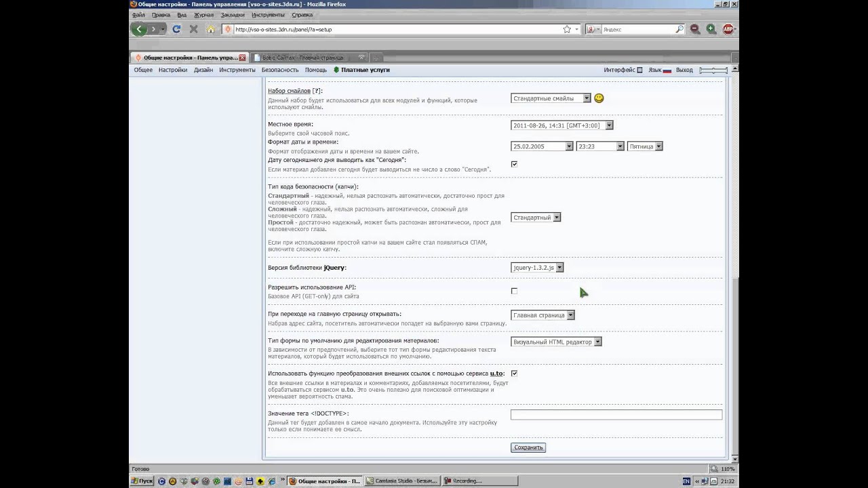Open the Помощь panel menu
Screen dimensions: 868x488
pos(316,70)
